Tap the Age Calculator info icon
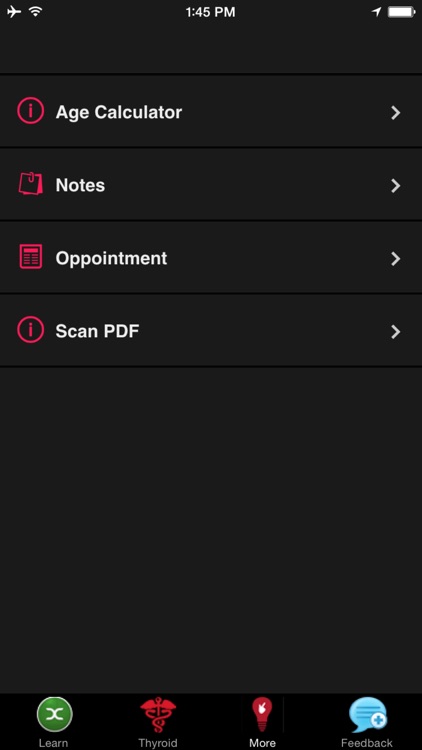Viewport: 422px width, 750px height. tap(31, 111)
